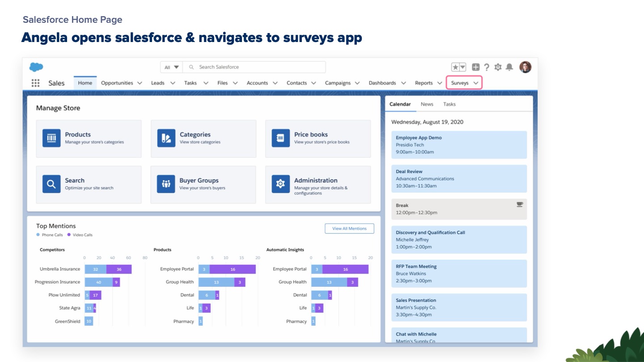Open the All search scope dropdown
This screenshot has height=362, width=644.
(x=172, y=67)
